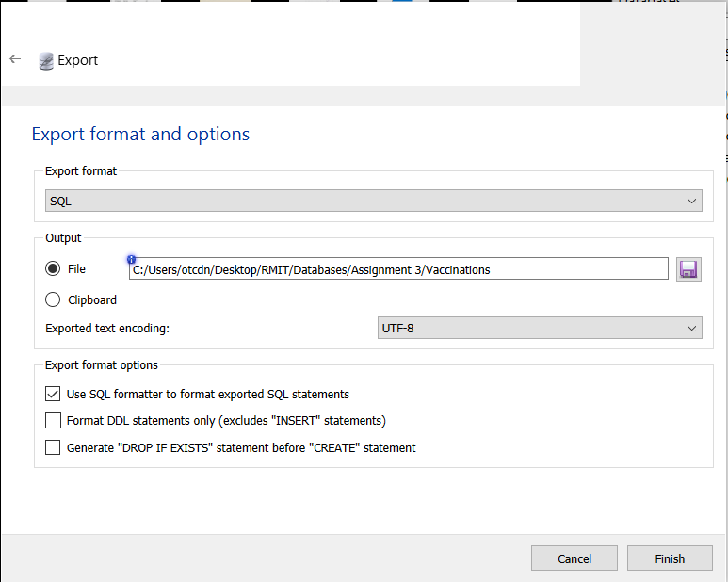Click the Export title text in header
The image size is (728, 582).
click(x=77, y=60)
